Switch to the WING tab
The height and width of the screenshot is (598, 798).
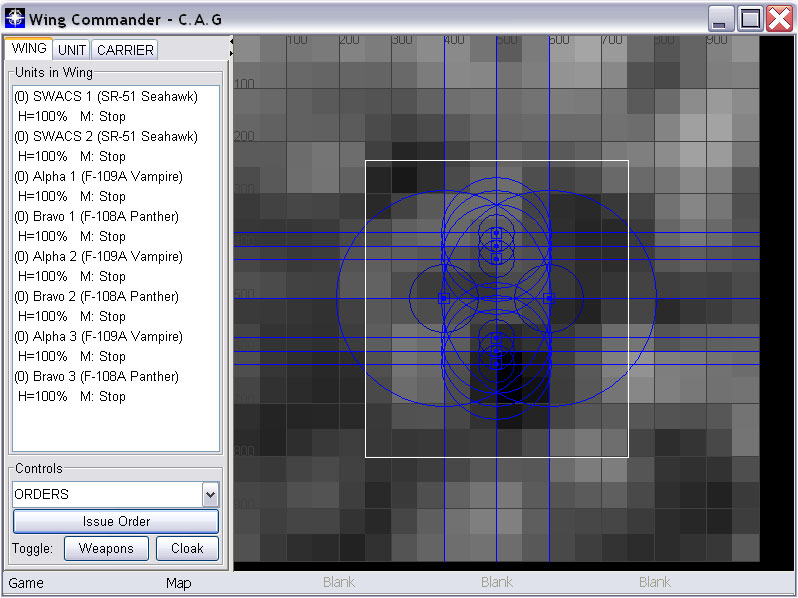tap(29, 49)
